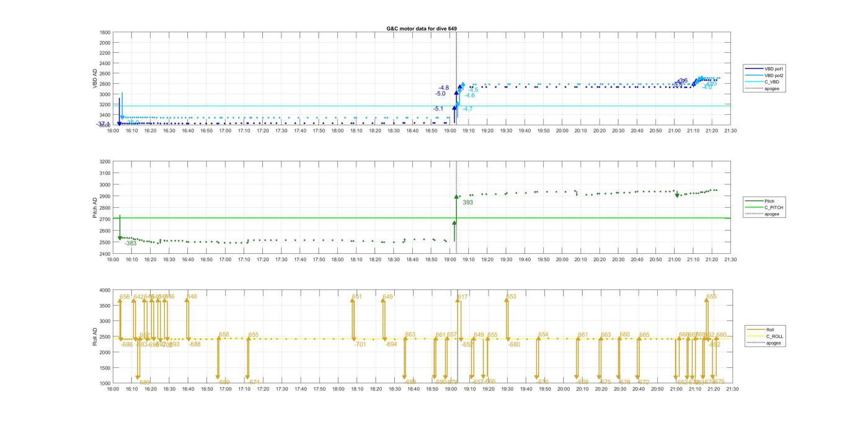Click y-tick '3200' on Pitch plot
This screenshot has width=868, height=430.
[x=104, y=161]
